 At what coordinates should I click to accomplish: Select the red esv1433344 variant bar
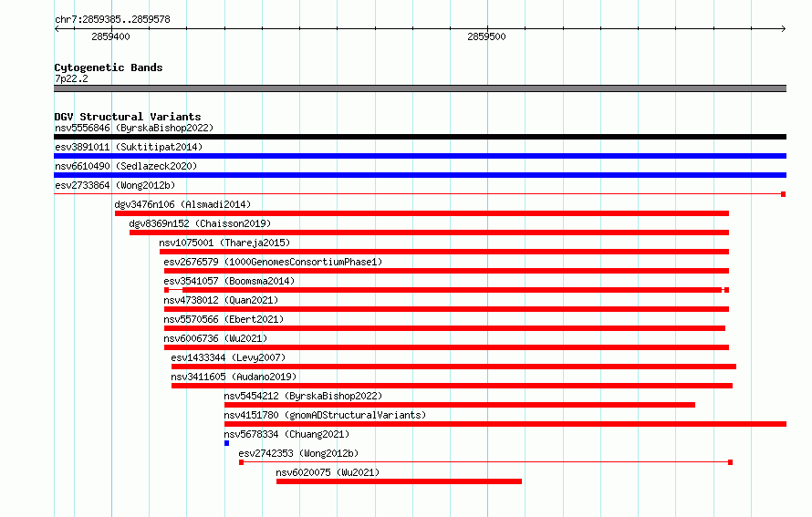click(453, 367)
